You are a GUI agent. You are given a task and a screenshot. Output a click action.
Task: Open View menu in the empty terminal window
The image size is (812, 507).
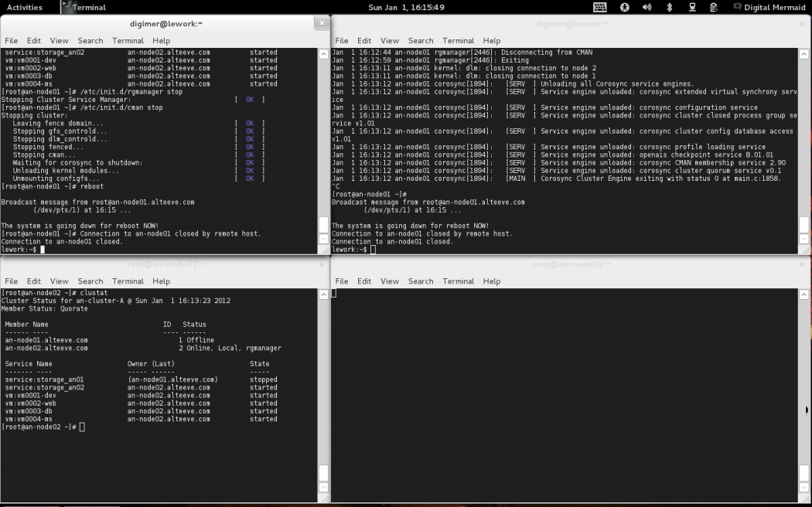(390, 281)
